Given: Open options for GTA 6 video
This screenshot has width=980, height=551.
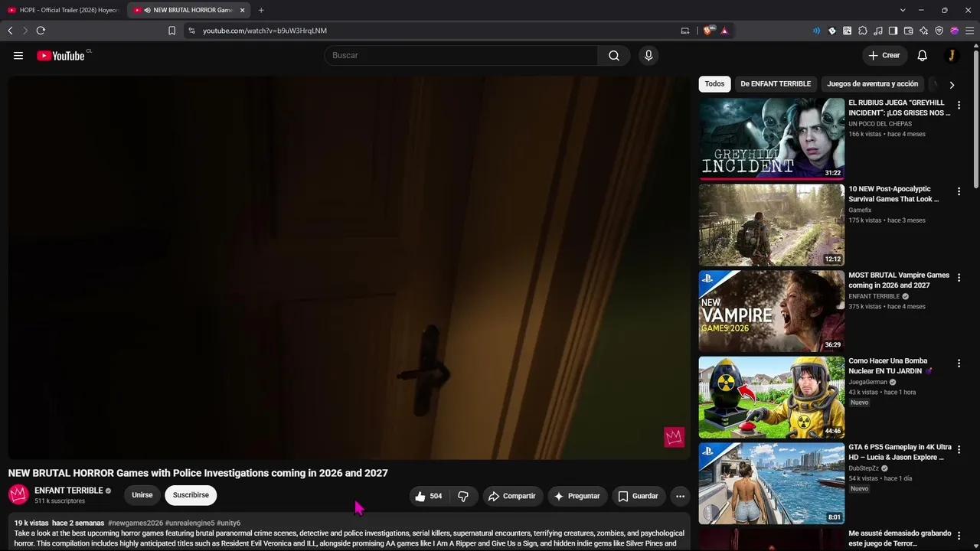Looking at the screenshot, I should point(959,450).
